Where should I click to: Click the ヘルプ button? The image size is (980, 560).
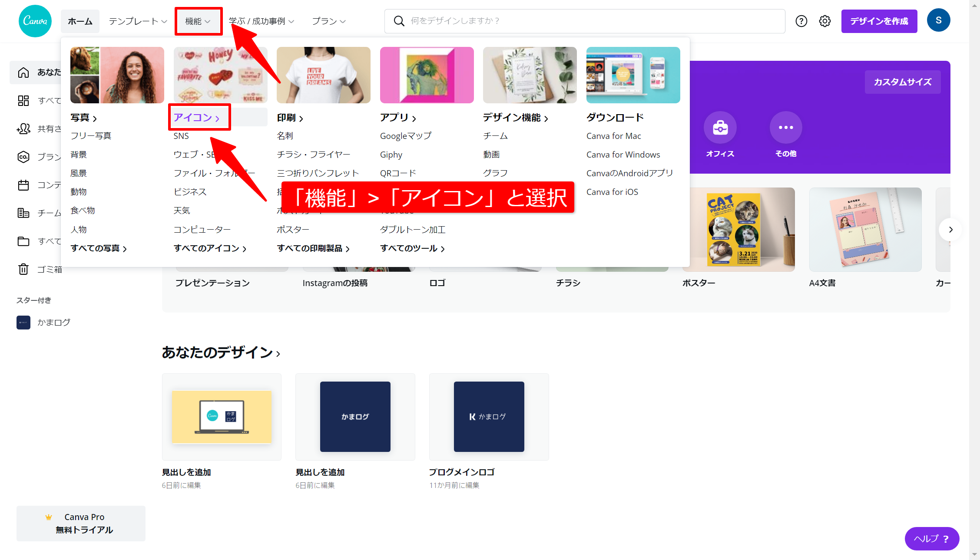932,539
